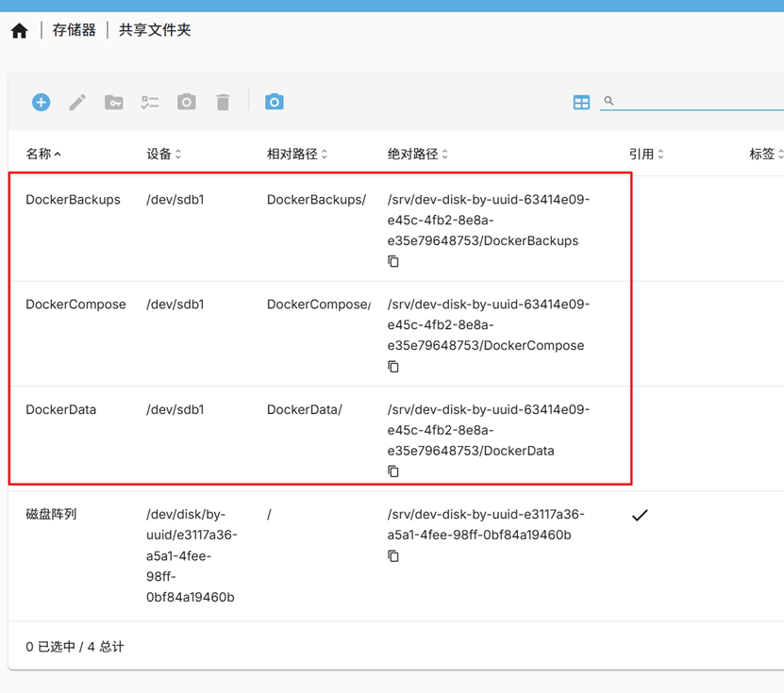Toggle sorting on the 名称 column

(x=44, y=153)
